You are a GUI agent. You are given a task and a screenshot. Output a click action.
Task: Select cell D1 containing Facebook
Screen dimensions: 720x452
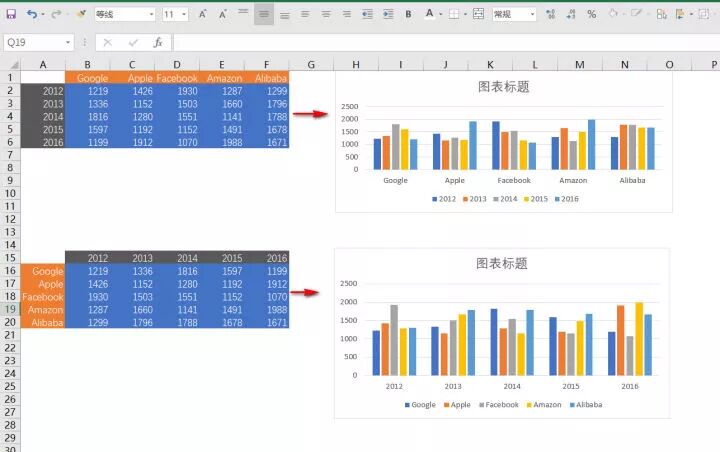(177, 78)
